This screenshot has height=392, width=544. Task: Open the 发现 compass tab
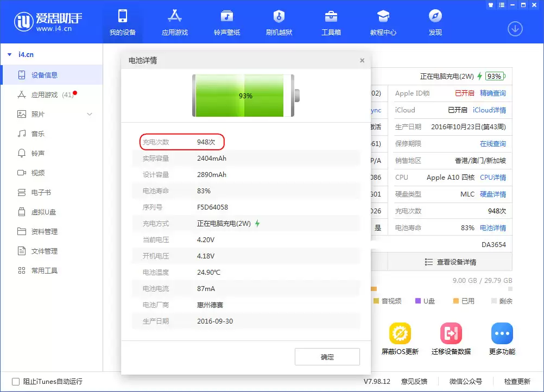click(435, 22)
